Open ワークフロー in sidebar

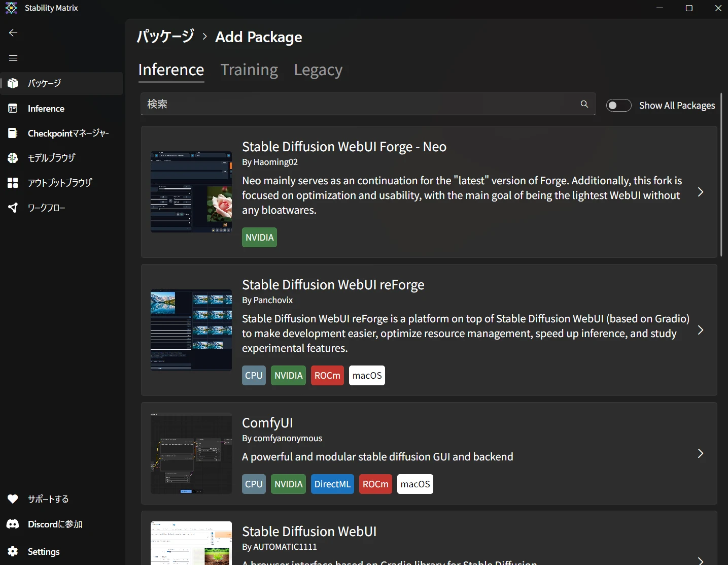(61, 208)
